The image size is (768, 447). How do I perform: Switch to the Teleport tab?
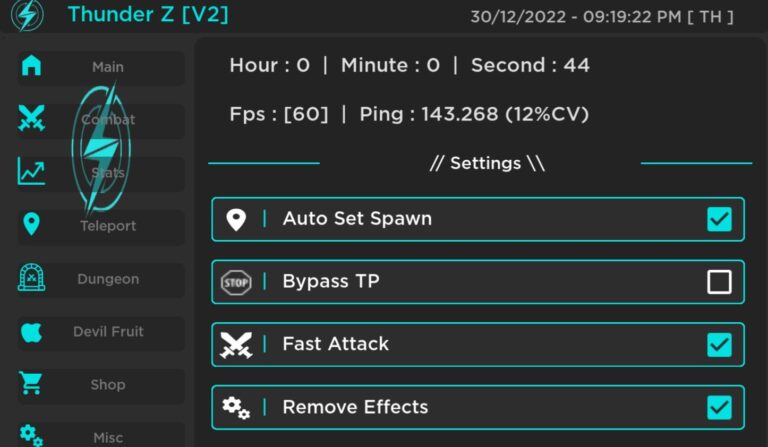click(x=108, y=226)
